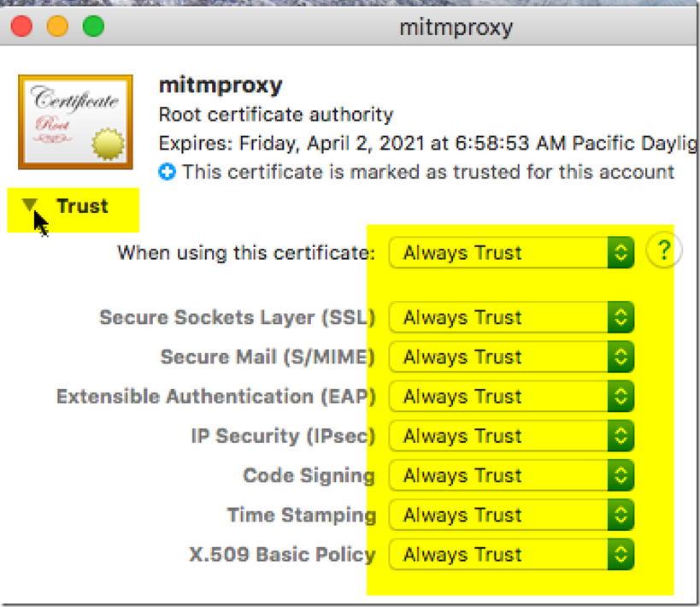Click the 'Code Signing' label
Screen dimensions: 700x607
coord(309,475)
